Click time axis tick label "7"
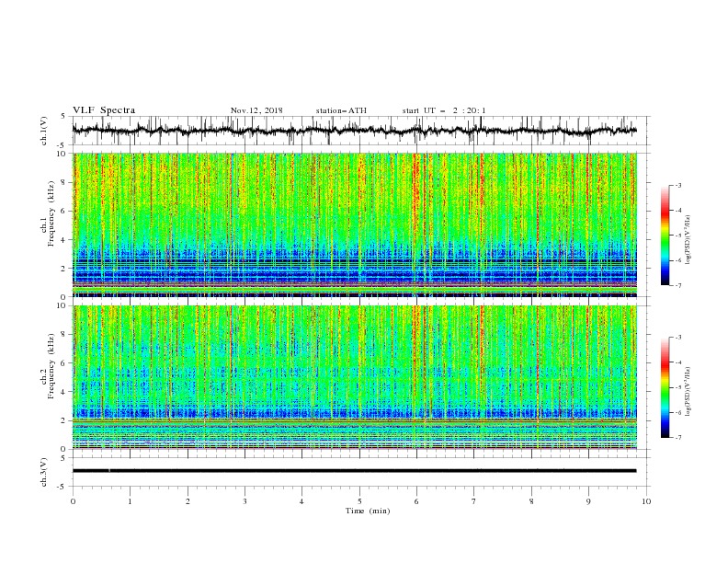Viewport: 728px width, 563px height. pyautogui.click(x=474, y=501)
